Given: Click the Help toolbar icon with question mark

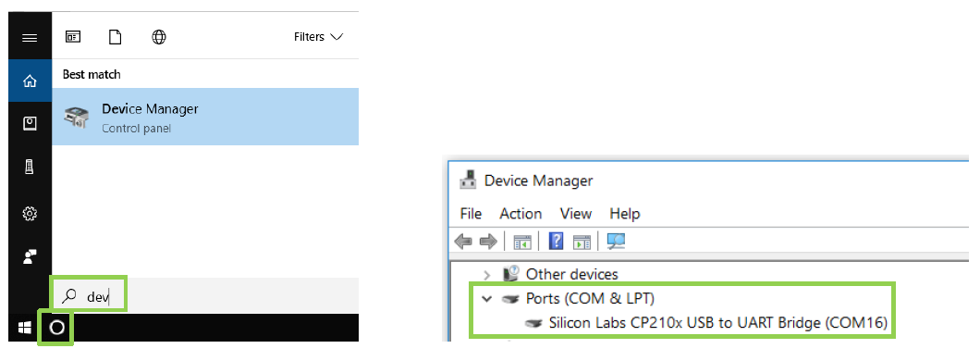Looking at the screenshot, I should click(x=556, y=241).
